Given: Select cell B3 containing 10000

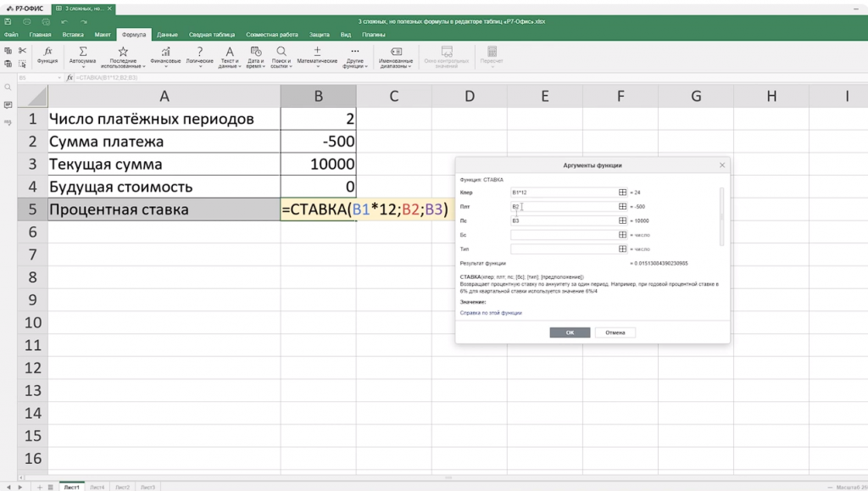Looking at the screenshot, I should [319, 164].
